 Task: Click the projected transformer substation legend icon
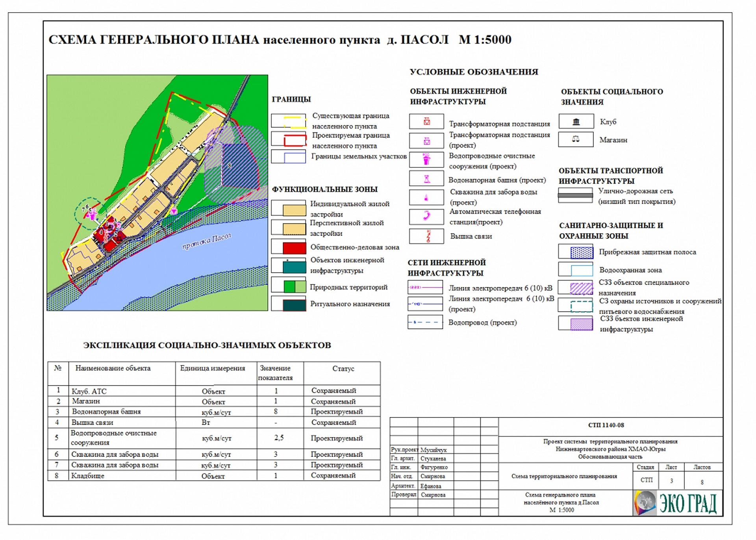tap(426, 141)
